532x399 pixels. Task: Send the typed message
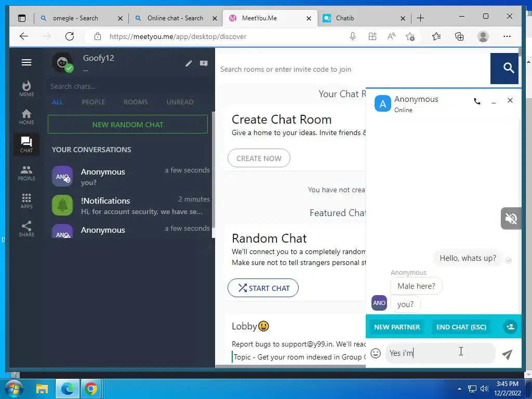tap(507, 354)
